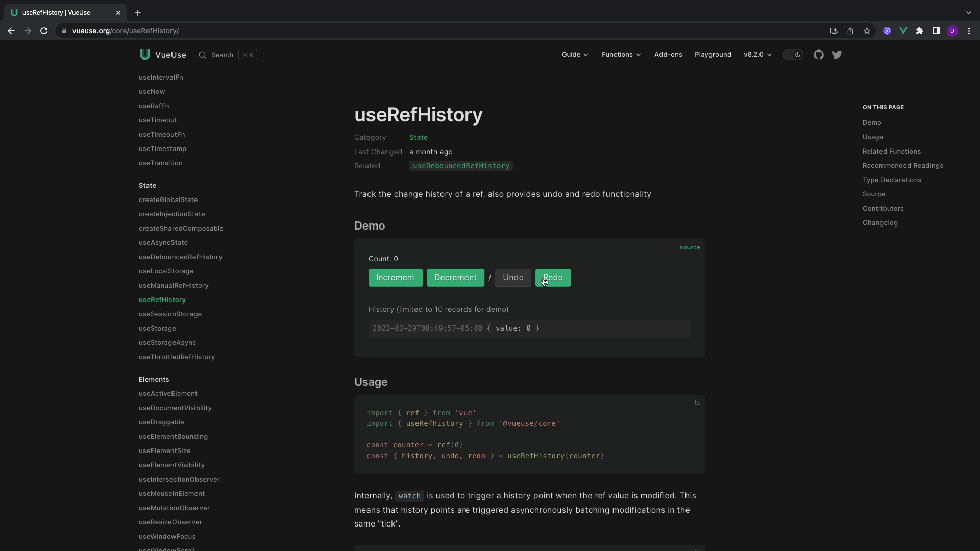Select useResizeObserver in the sidebar

click(x=170, y=522)
